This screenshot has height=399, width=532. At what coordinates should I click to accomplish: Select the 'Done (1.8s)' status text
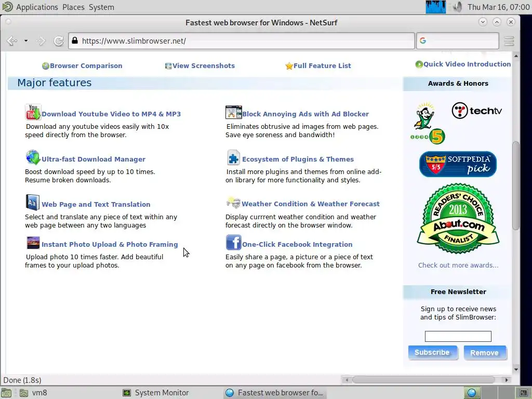[22, 380]
